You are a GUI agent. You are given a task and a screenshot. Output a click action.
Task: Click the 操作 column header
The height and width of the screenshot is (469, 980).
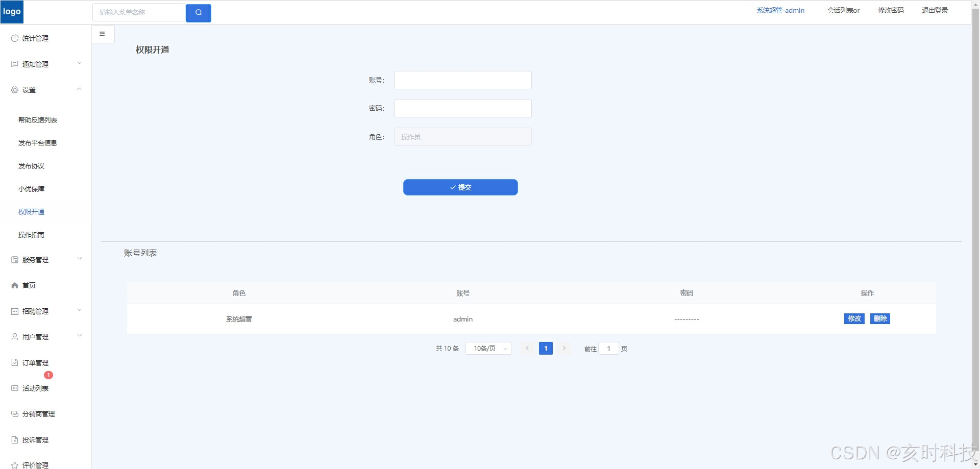(x=867, y=293)
